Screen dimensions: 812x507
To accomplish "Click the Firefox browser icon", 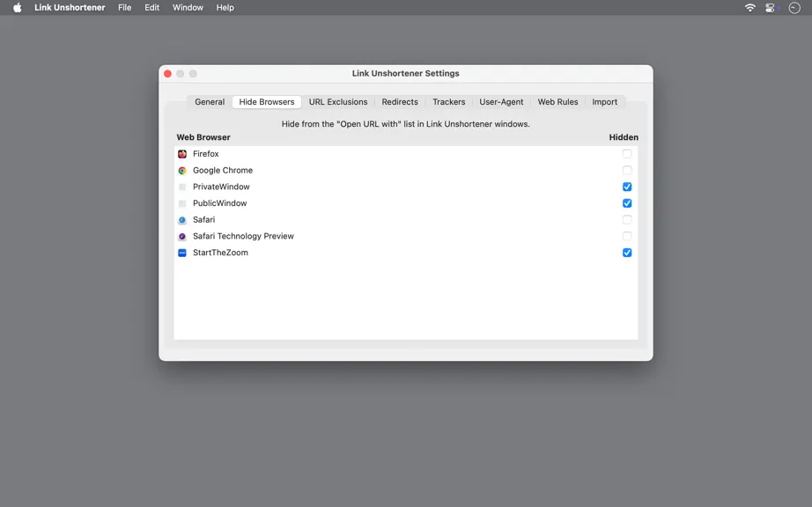I will tap(182, 154).
